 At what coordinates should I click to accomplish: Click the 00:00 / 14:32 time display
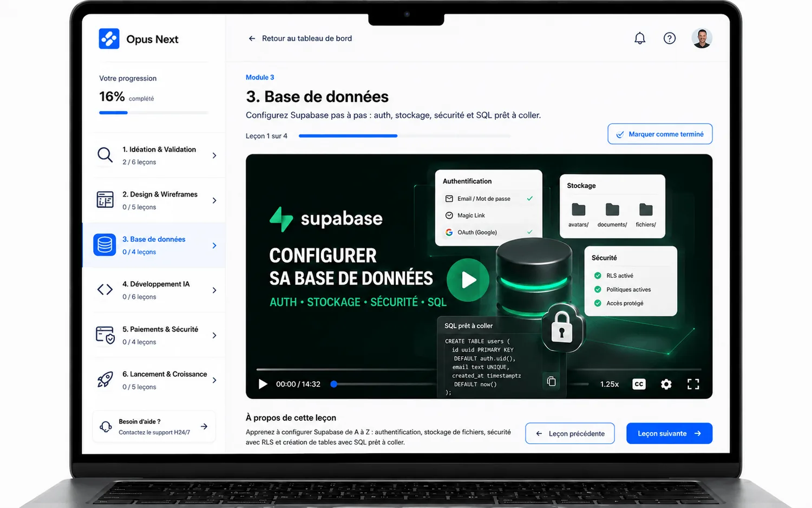coord(298,384)
